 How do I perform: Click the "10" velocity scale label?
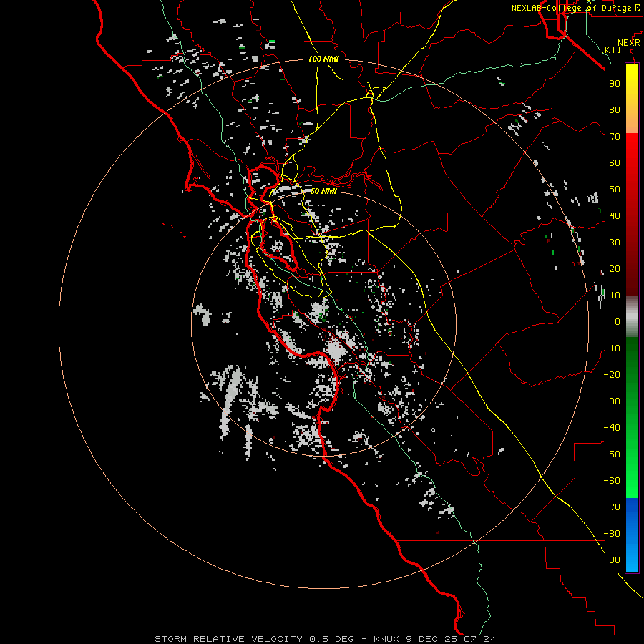(615, 296)
